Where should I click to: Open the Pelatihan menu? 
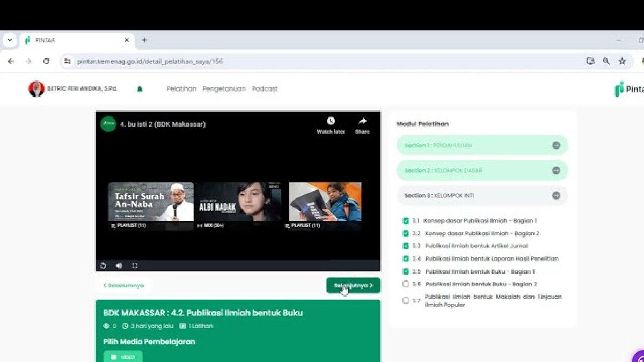click(x=181, y=89)
